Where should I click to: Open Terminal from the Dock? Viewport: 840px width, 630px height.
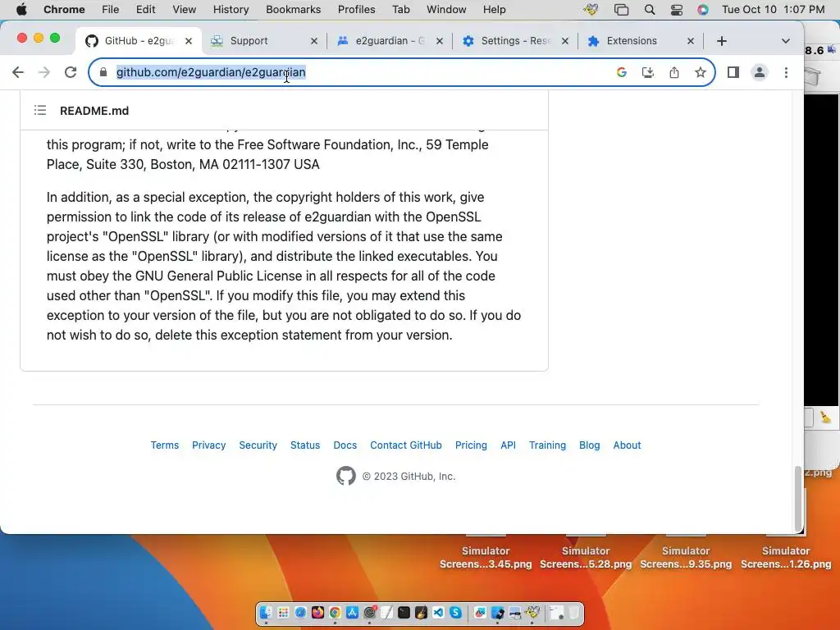click(404, 612)
